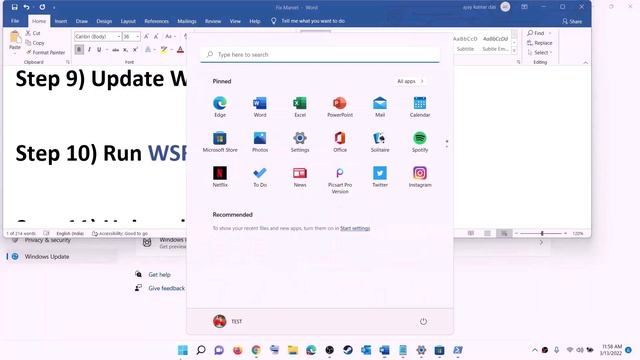The width and height of the screenshot is (640, 360).
Task: Open Instagram from pinned apps
Action: point(420,177)
